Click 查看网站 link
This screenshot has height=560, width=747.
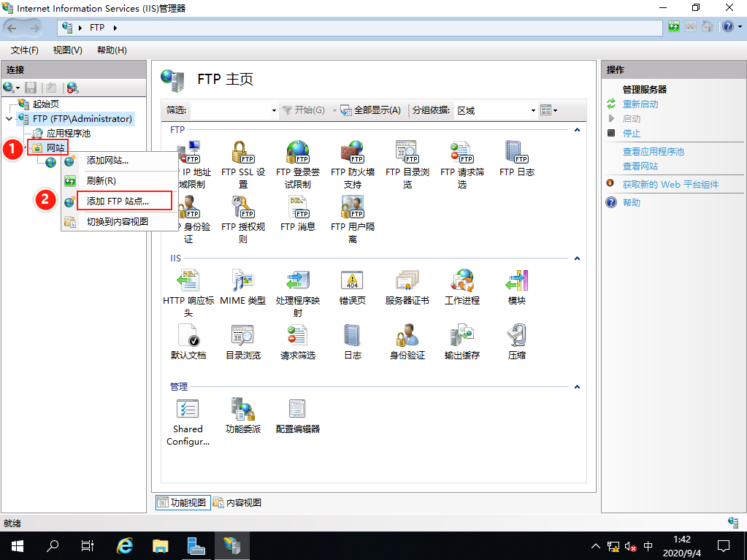(x=640, y=166)
